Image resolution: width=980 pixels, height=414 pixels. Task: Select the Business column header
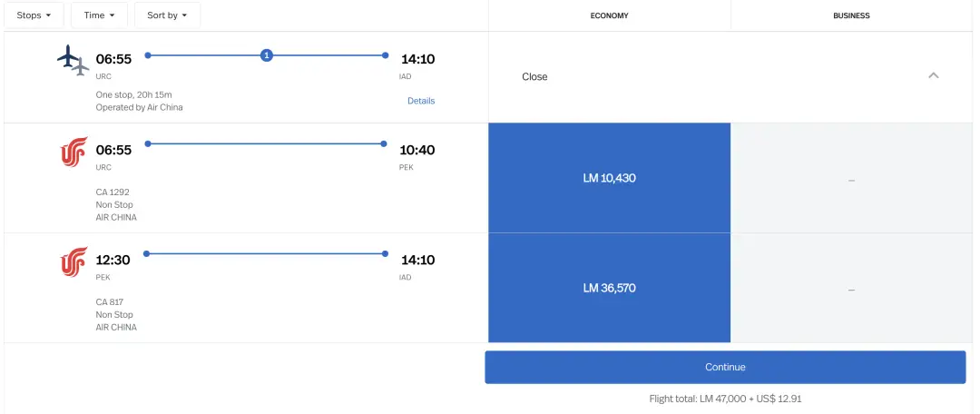pos(851,15)
